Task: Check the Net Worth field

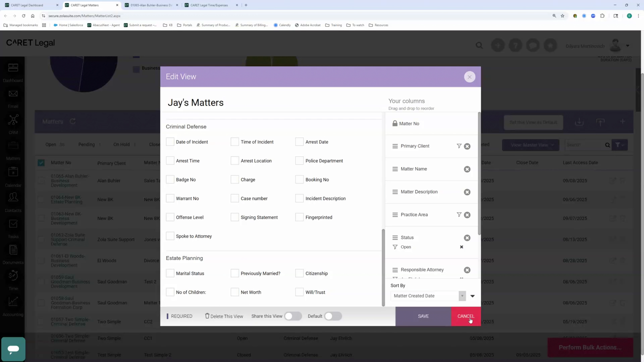Action: click(235, 292)
